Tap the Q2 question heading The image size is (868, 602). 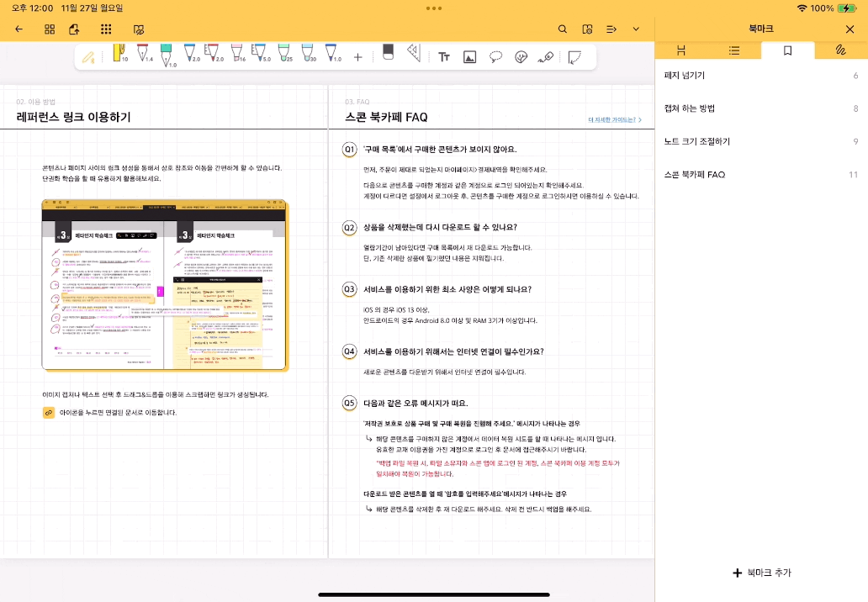440,227
